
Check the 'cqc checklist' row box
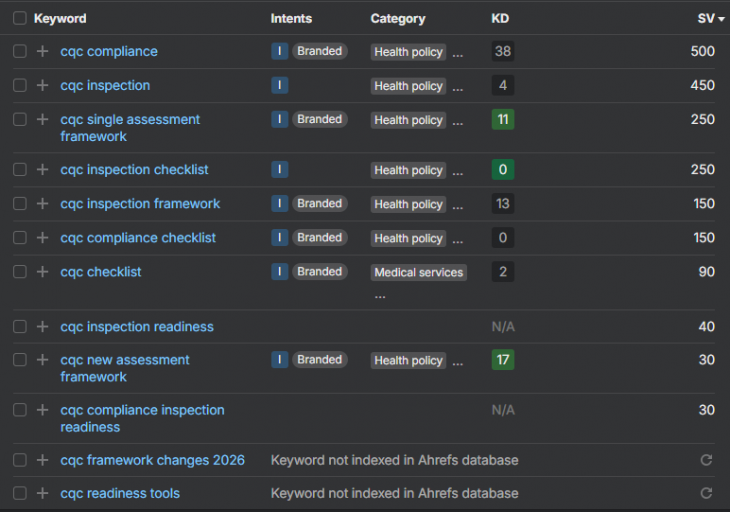tap(20, 271)
